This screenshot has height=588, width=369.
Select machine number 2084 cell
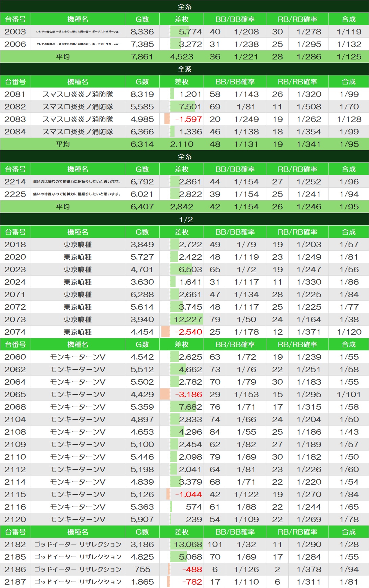pos(15,132)
